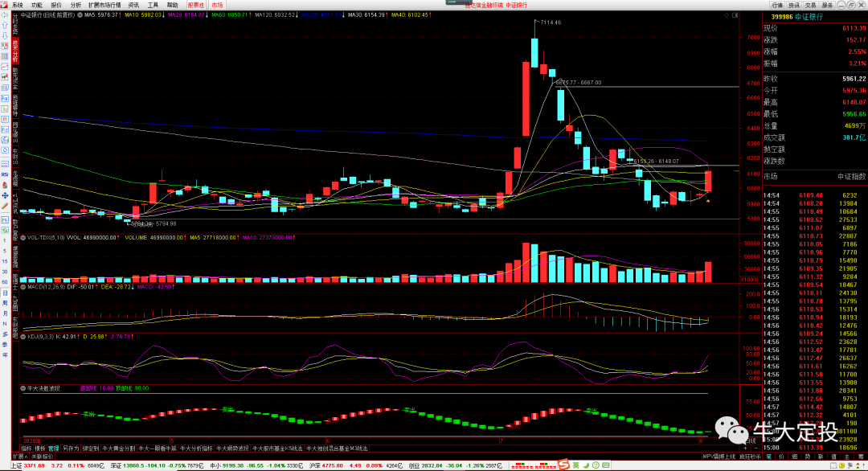The image size is (868, 471).
Task: Open the dropdown arrow beside 中证银行 chart title
Action: click(x=80, y=15)
